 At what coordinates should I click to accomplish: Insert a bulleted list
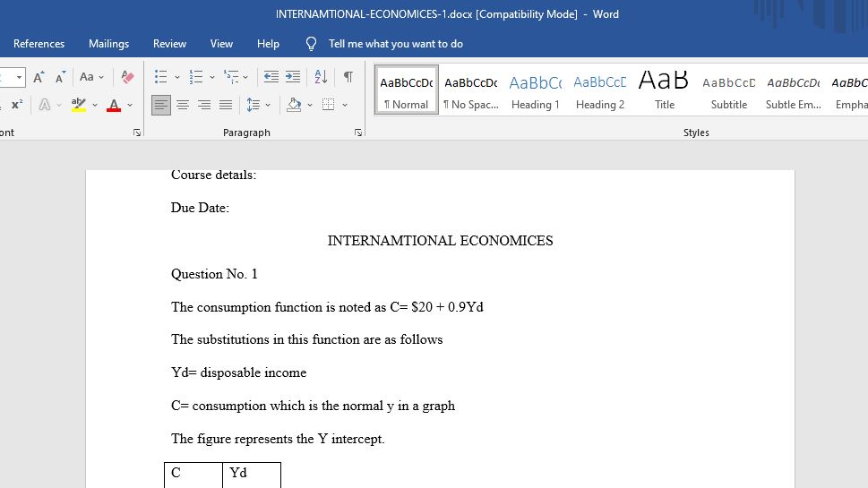click(x=161, y=77)
